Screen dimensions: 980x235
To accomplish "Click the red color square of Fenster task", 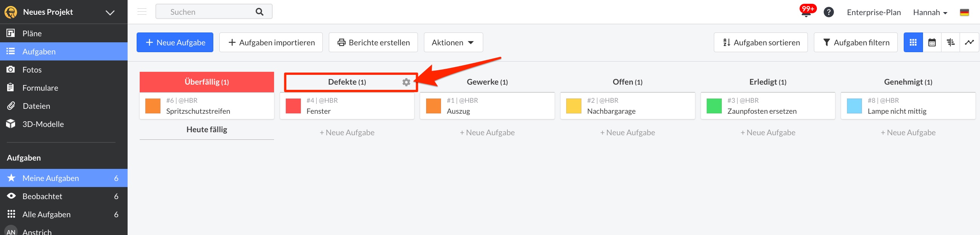I will click(x=293, y=106).
